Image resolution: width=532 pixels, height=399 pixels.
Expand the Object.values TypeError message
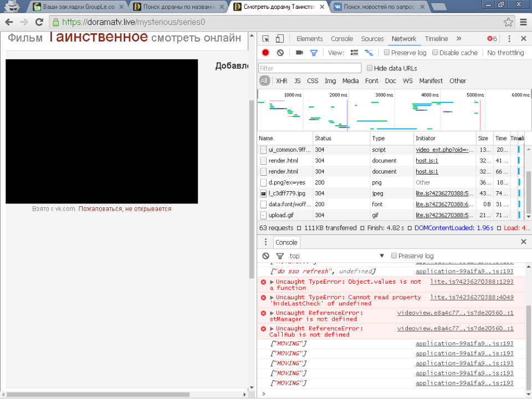coord(272,282)
